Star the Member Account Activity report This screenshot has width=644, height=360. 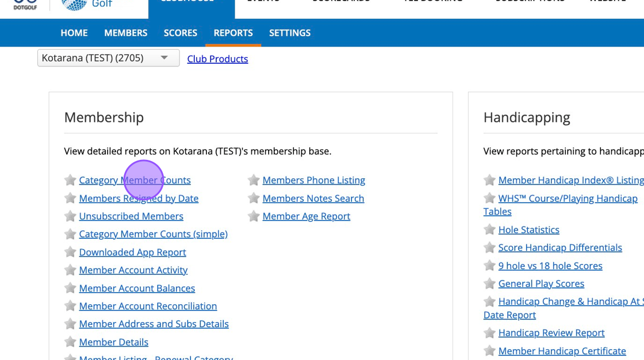(70, 270)
